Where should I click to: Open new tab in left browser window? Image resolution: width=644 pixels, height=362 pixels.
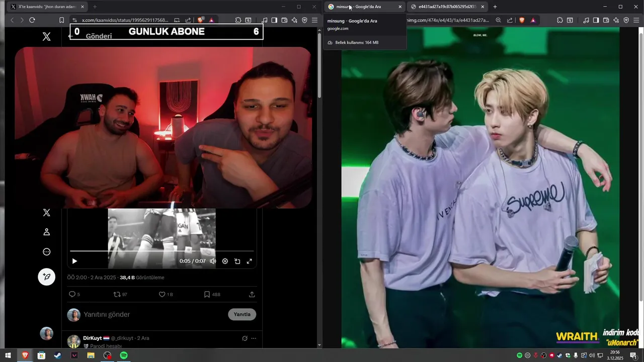[95, 7]
